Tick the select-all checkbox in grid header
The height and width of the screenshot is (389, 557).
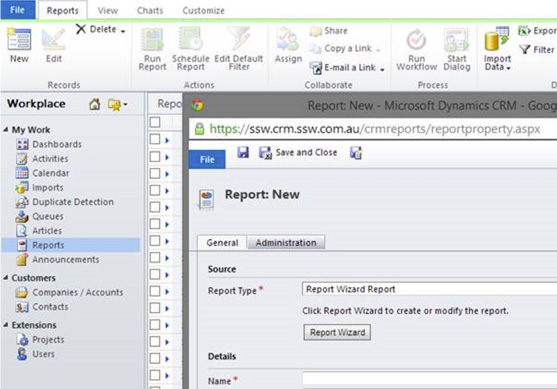[155, 122]
